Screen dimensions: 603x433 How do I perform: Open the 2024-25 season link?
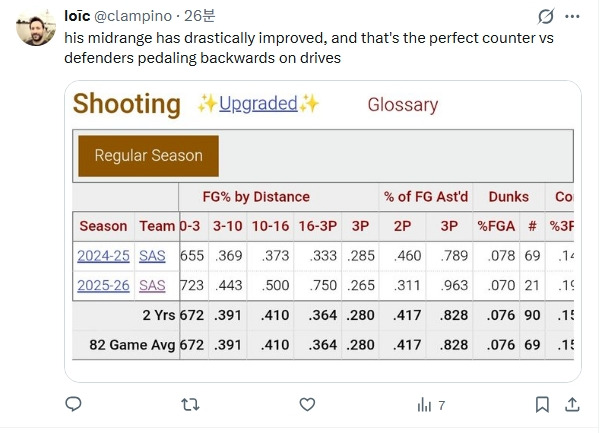103,256
